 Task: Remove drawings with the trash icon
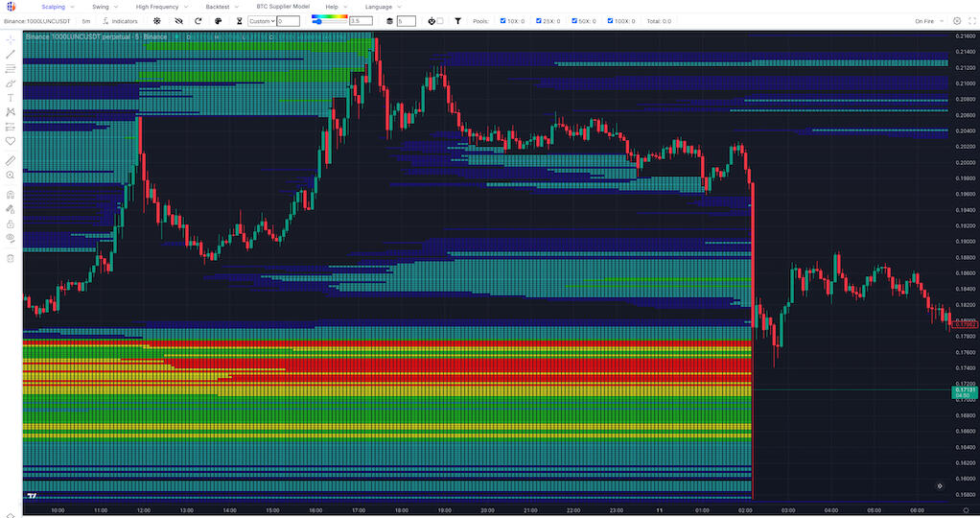pos(10,258)
